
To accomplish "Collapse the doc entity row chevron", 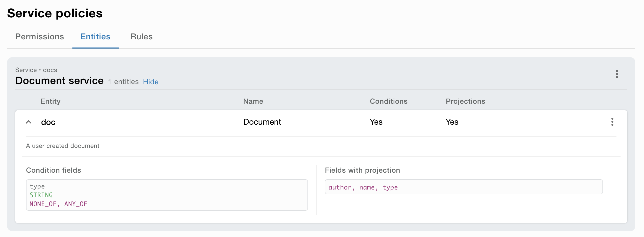I will (29, 122).
